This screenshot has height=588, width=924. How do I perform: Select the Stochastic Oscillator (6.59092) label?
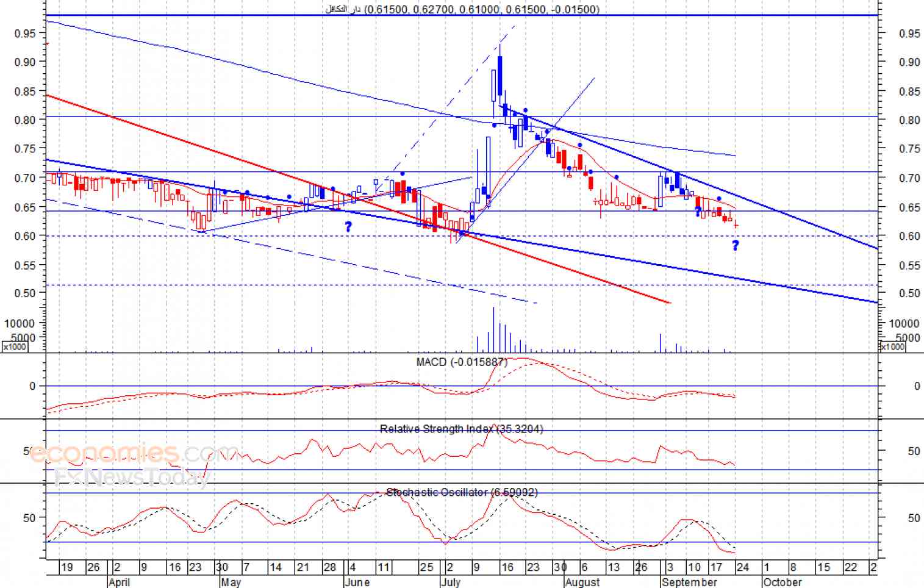point(462,492)
